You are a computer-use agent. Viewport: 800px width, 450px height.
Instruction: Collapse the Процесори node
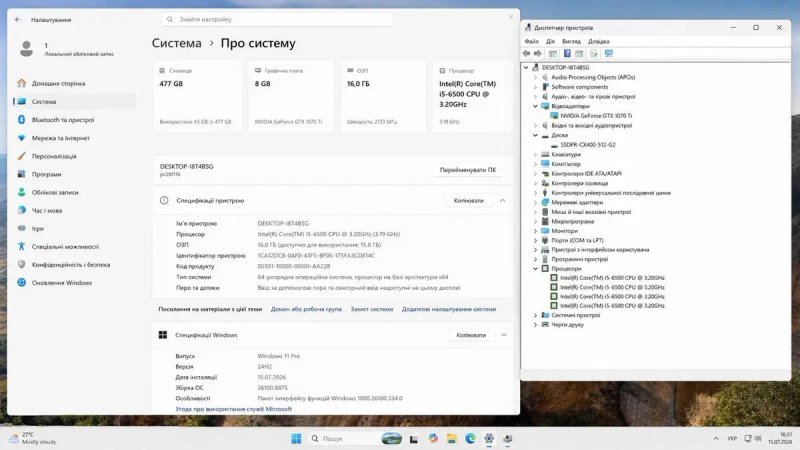point(535,268)
